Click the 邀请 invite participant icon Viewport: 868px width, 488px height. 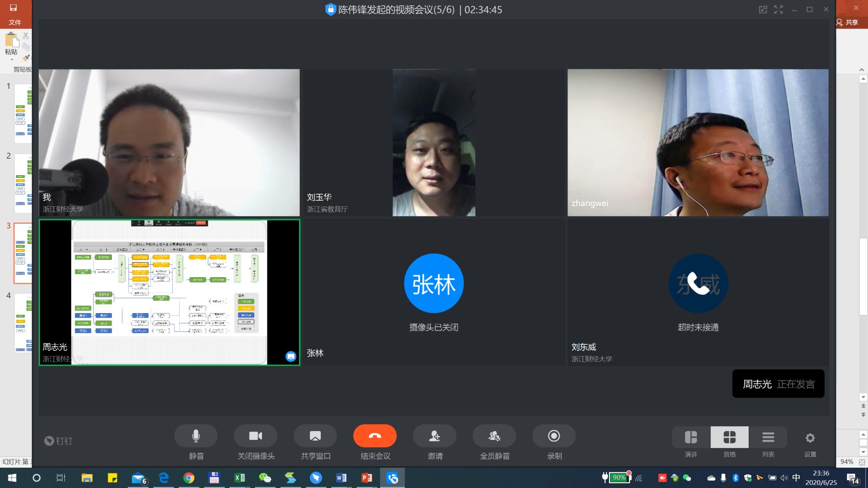point(434,436)
